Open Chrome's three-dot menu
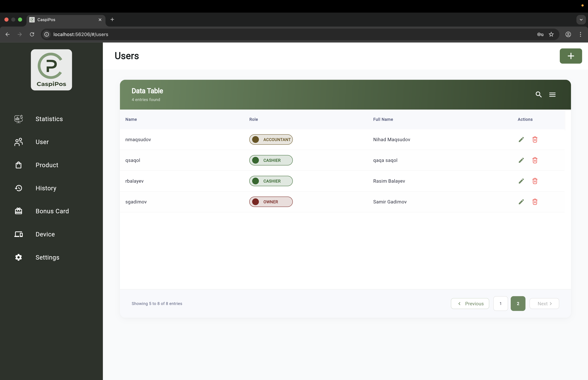This screenshot has width=588, height=380. click(x=580, y=35)
